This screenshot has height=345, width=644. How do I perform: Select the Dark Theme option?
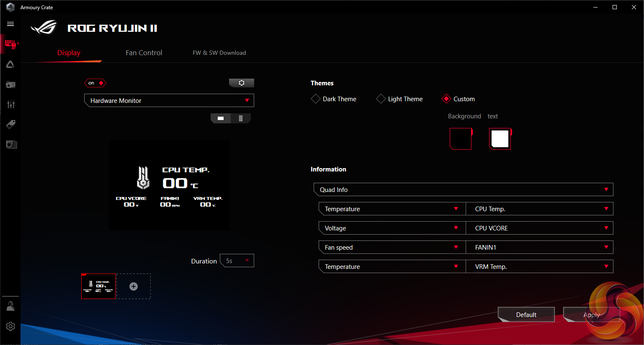[x=334, y=99]
